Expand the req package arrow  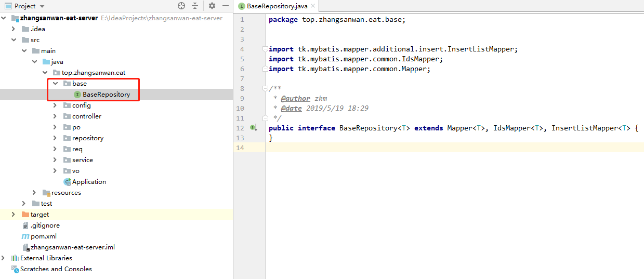[55, 149]
